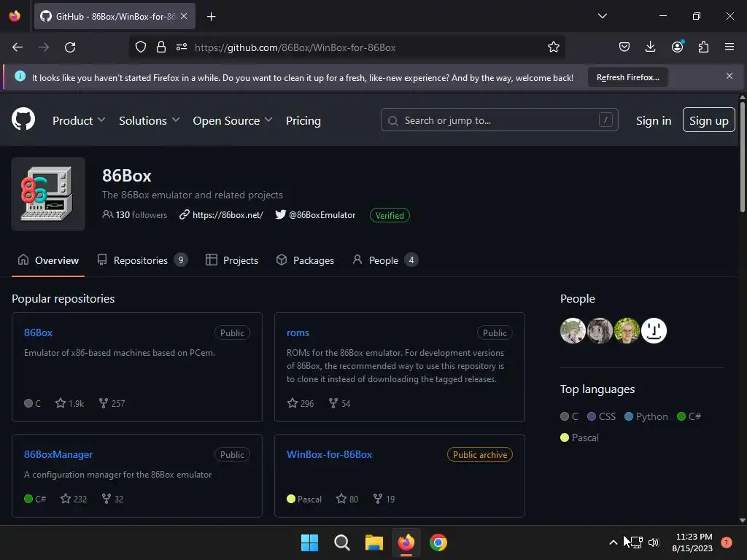Open the tracking protection shield icon

coord(141,47)
